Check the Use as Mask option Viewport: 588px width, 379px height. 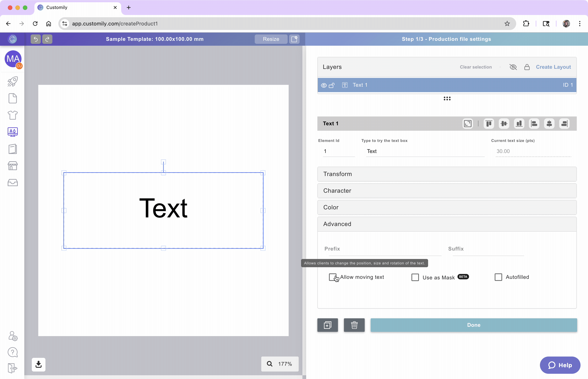[415, 277]
